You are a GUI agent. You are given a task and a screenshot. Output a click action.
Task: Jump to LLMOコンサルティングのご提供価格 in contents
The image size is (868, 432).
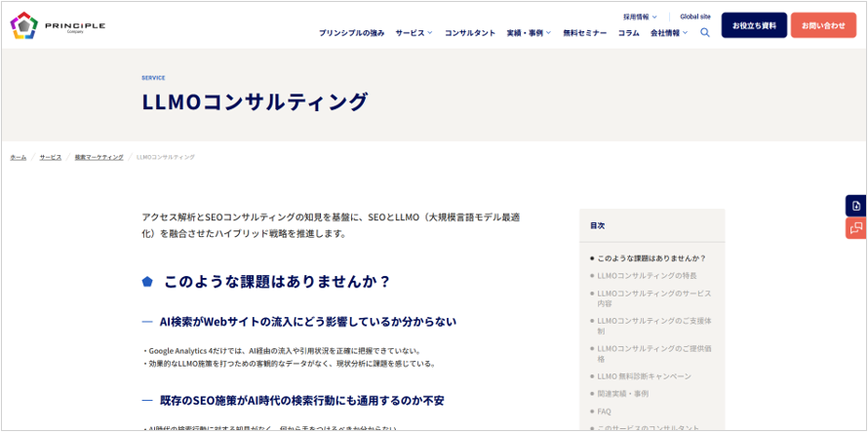[x=654, y=353]
